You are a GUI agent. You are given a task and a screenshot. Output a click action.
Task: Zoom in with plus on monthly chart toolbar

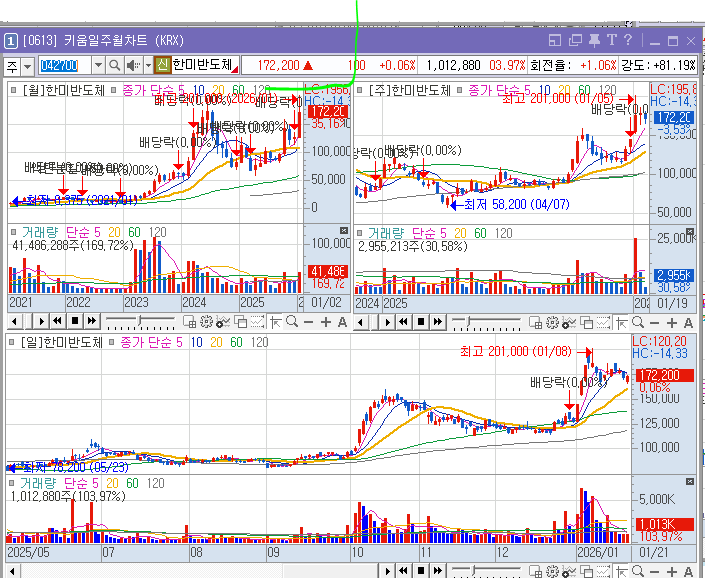(x=326, y=322)
